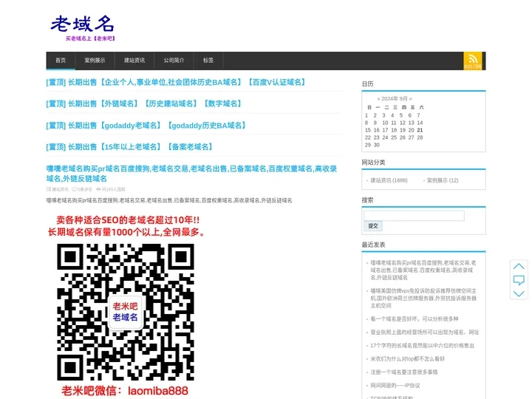Screen dimensions: 532x399
Task: Open the article titled 嘻嘻老域名购买pr域名百度搜狗
Action: [191, 174]
